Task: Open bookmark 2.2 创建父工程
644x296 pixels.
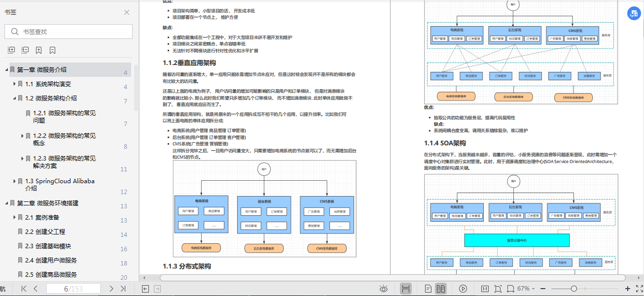Action: [x=45, y=231]
